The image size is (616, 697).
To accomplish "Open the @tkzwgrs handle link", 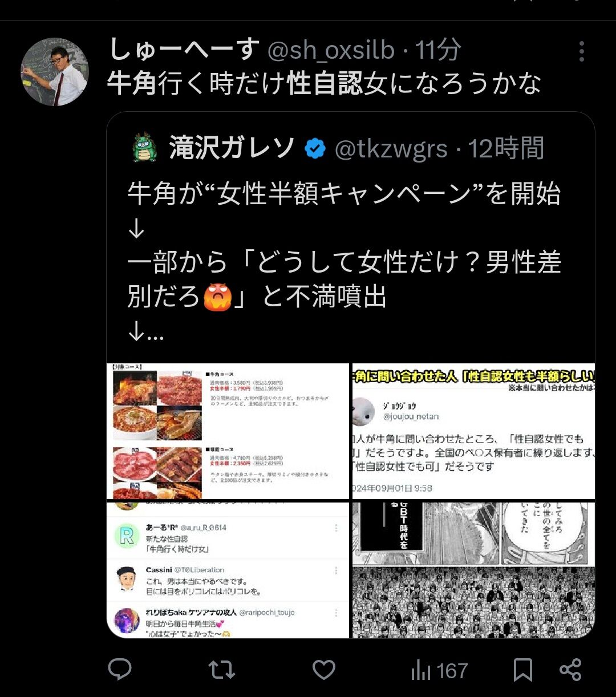I will pyautogui.click(x=391, y=149).
